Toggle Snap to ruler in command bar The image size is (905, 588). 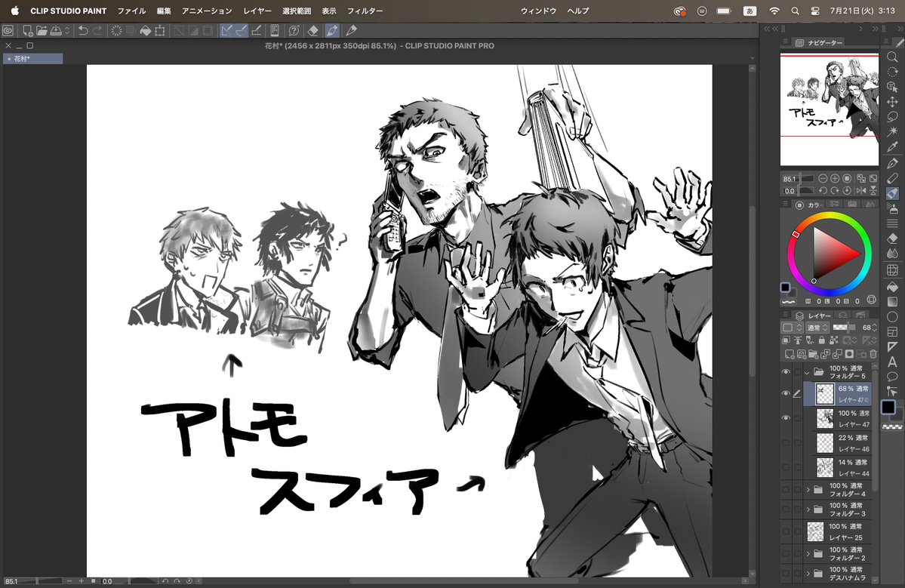click(x=227, y=31)
